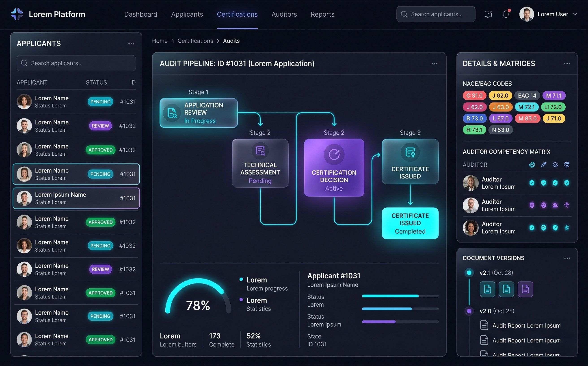The height and width of the screenshot is (366, 588).
Task: Click the globe column icon in competency matrix
Action: pos(566,165)
